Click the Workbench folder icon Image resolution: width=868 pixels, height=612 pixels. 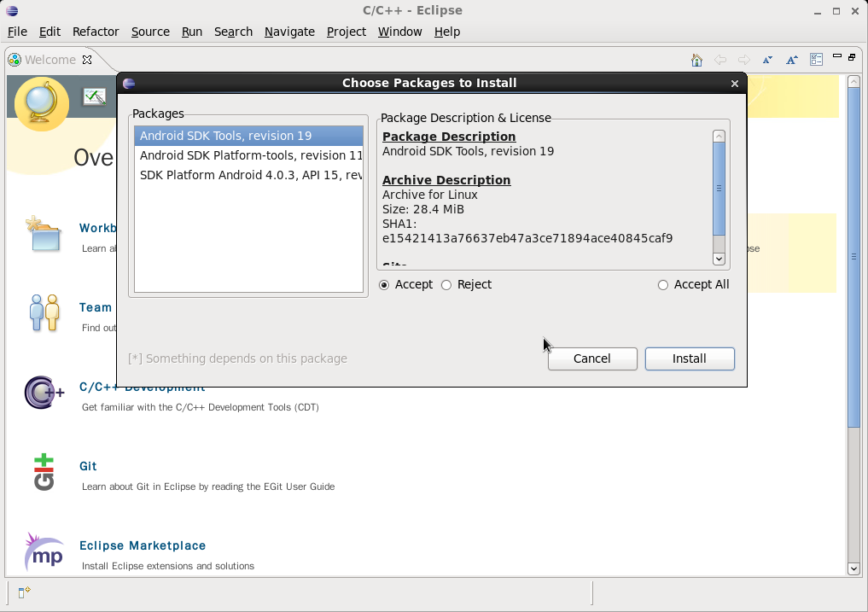(44, 235)
